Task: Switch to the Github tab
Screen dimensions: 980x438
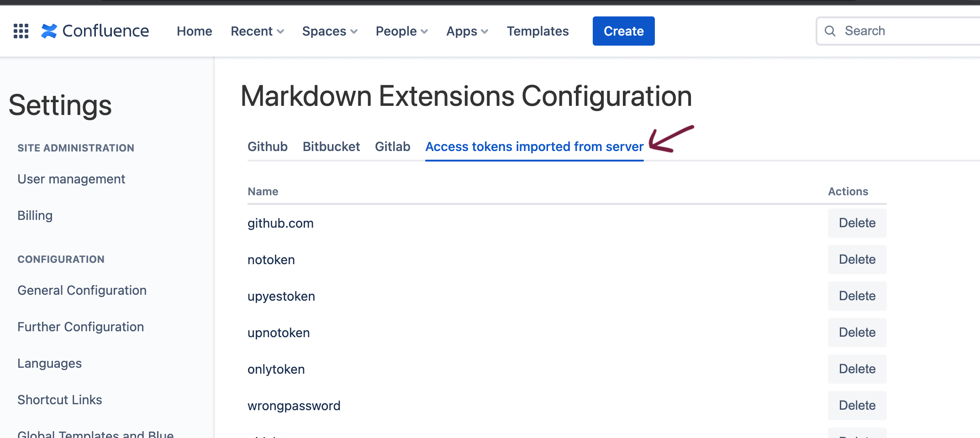Action: pos(268,146)
